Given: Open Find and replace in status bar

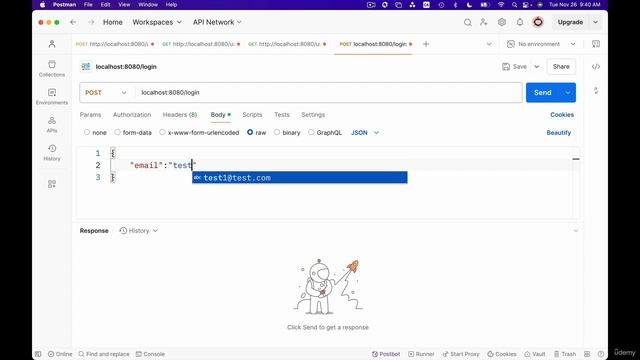Looking at the screenshot, I should pyautogui.click(x=104, y=354).
